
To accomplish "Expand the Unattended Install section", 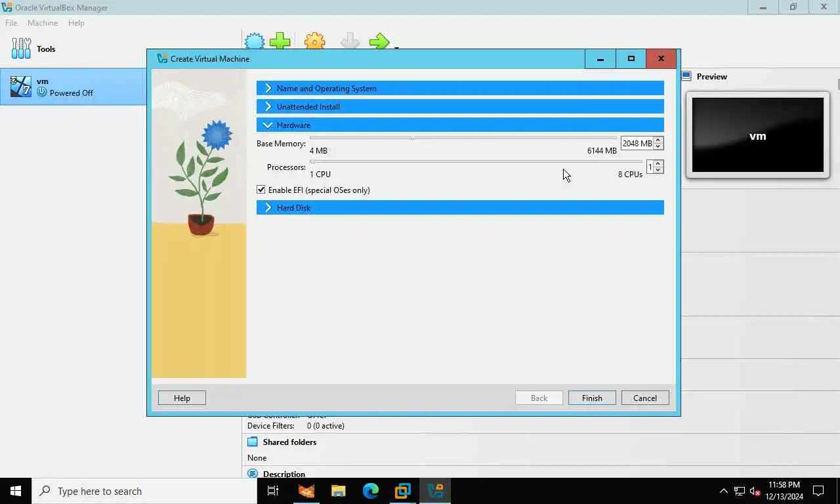I will pyautogui.click(x=460, y=106).
